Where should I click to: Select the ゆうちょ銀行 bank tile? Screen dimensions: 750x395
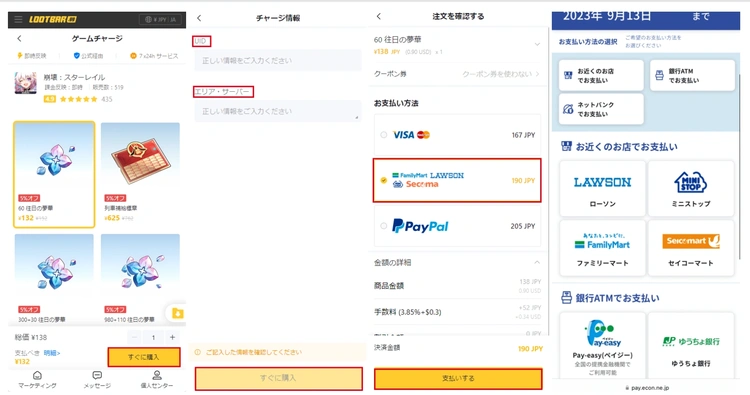[x=691, y=345]
